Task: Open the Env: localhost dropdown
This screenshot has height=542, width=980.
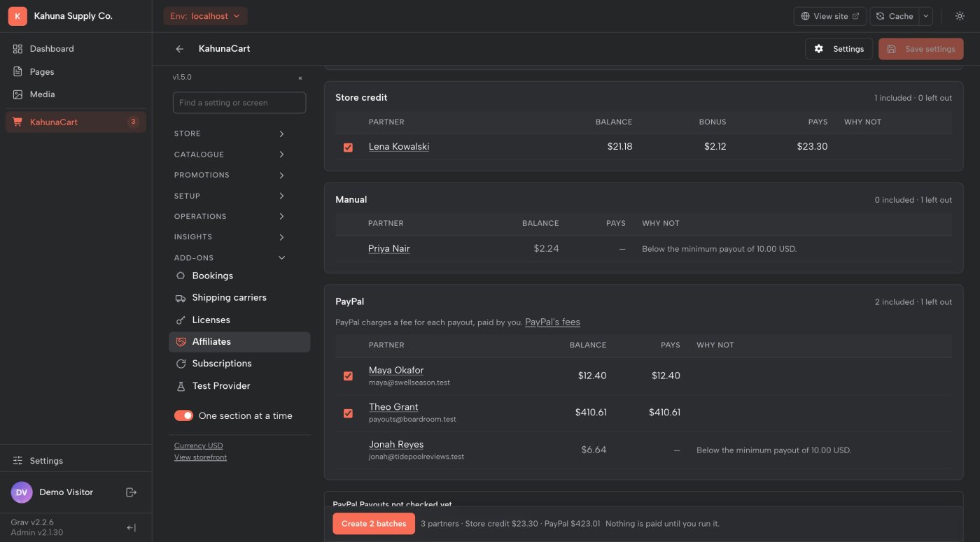Action: click(x=205, y=16)
